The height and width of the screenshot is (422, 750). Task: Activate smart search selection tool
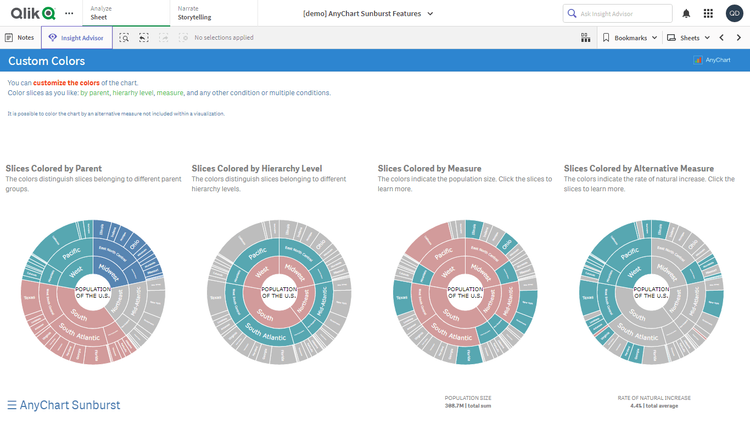(x=124, y=37)
